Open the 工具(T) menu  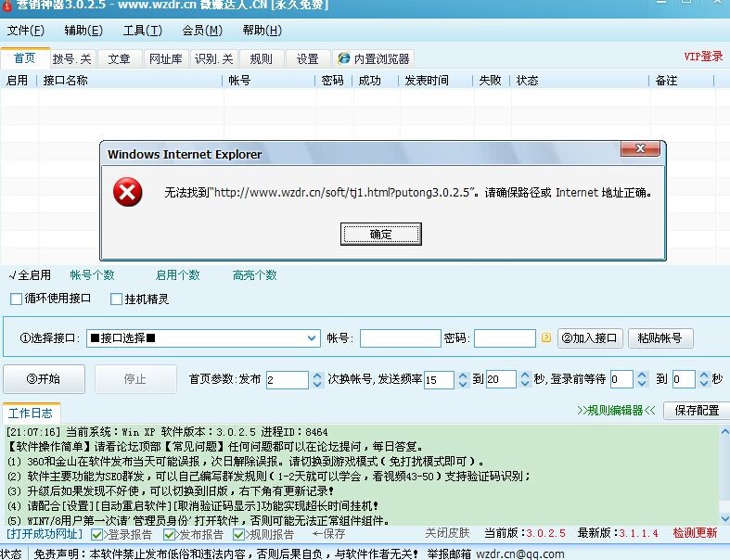(x=143, y=31)
